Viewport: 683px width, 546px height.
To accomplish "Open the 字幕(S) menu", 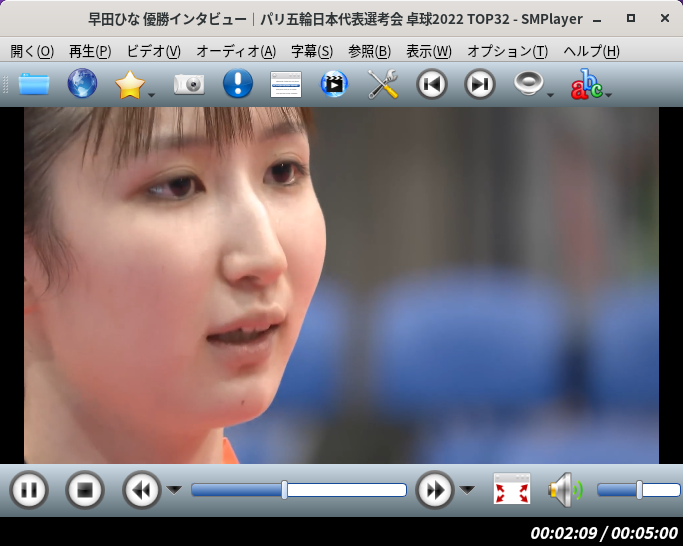I will (x=312, y=51).
